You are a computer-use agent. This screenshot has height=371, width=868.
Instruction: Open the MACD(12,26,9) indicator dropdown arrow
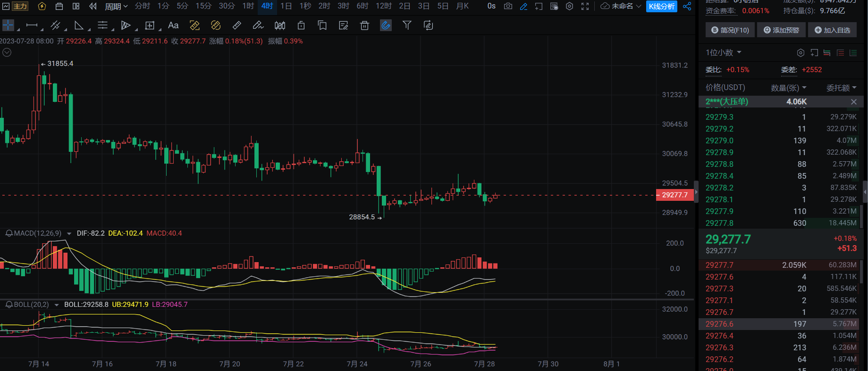tap(69, 233)
